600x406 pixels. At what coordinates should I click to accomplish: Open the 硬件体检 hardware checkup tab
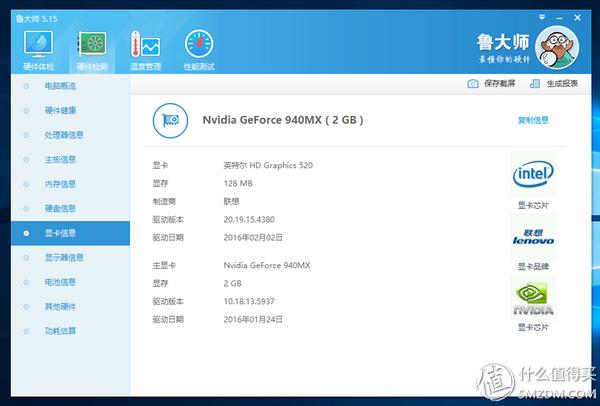click(38, 50)
